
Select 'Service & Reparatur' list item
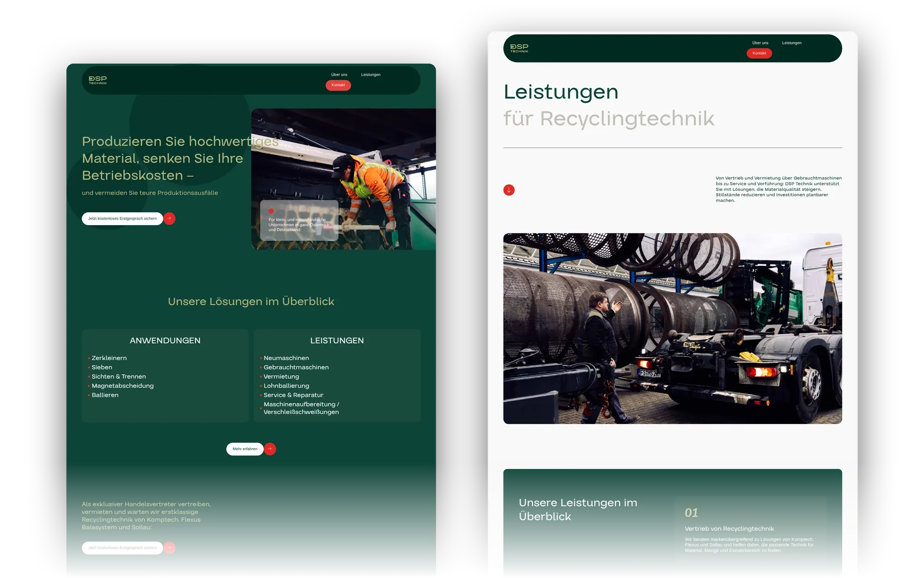(293, 395)
